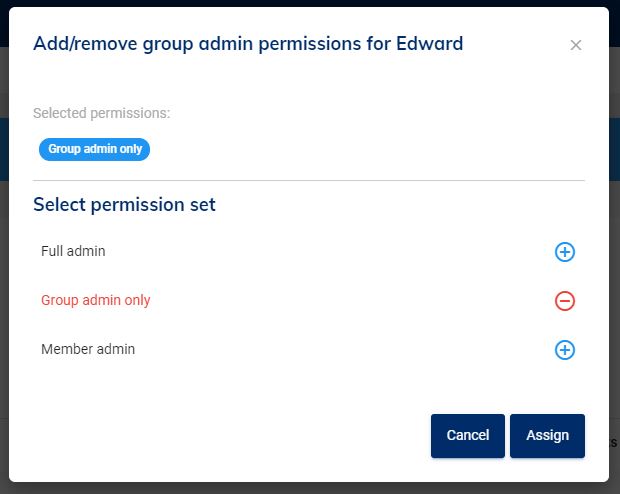Click the dimmed backdrop below the dialog

(x=300, y=488)
